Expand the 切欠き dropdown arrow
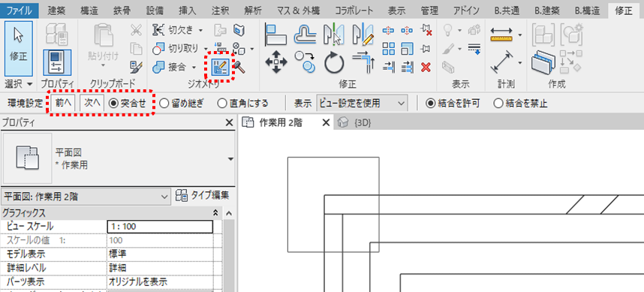644x292 pixels. 201,30
